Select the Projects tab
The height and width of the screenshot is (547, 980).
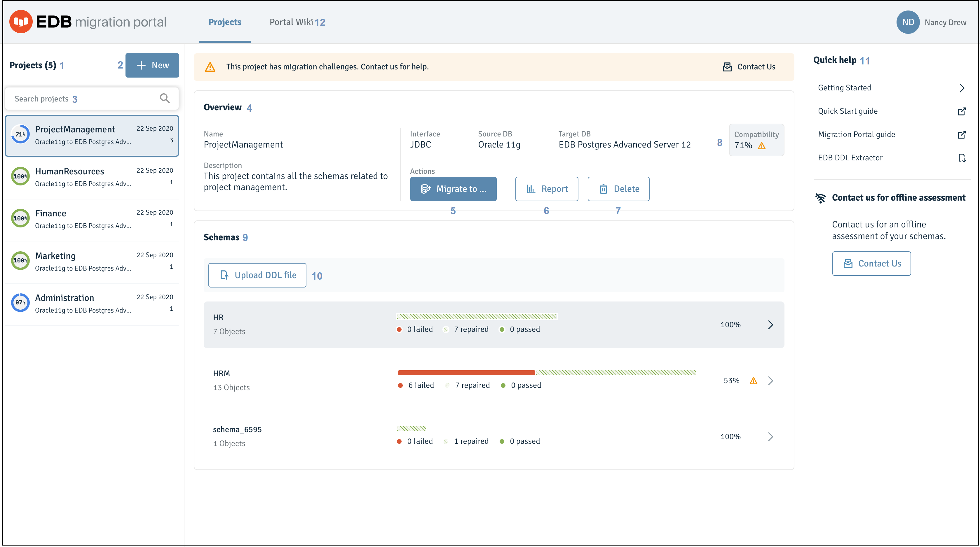(x=225, y=22)
